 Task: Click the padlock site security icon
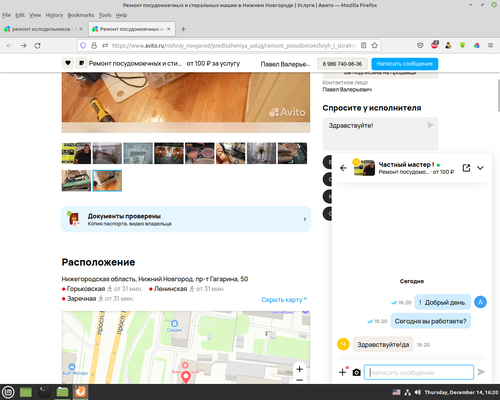click(x=94, y=45)
